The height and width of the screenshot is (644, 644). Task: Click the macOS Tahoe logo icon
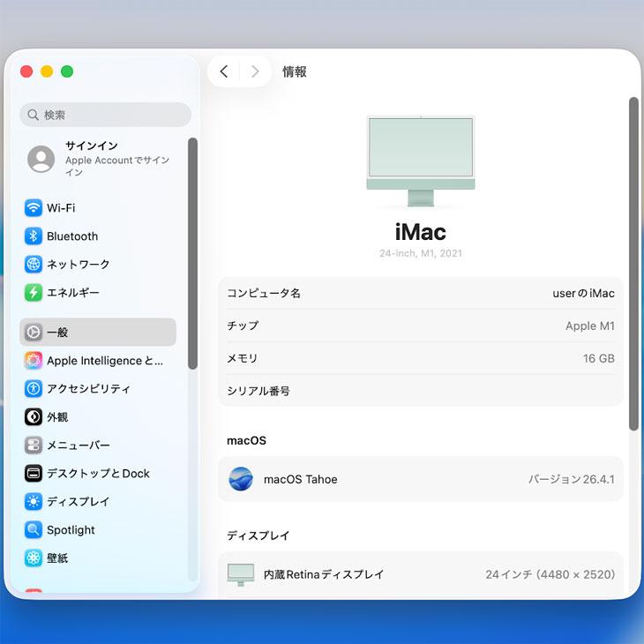coord(241,479)
